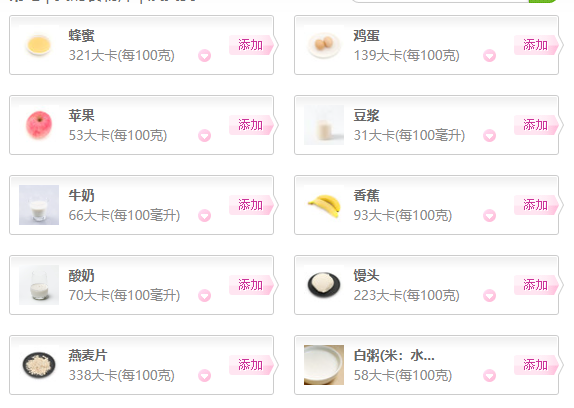Select the 白粥 bowl thumbnail
574x408 pixels.
324,365
